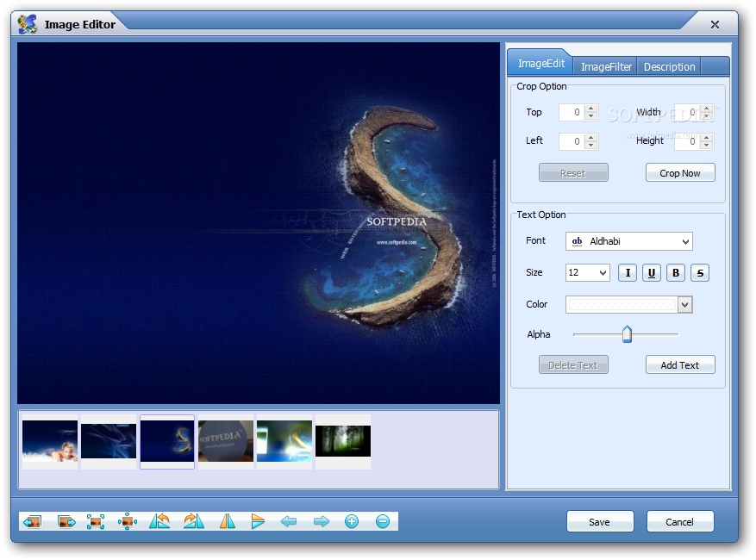This screenshot has height=560, width=756.
Task: Cancel and discard changes
Action: coord(680,522)
